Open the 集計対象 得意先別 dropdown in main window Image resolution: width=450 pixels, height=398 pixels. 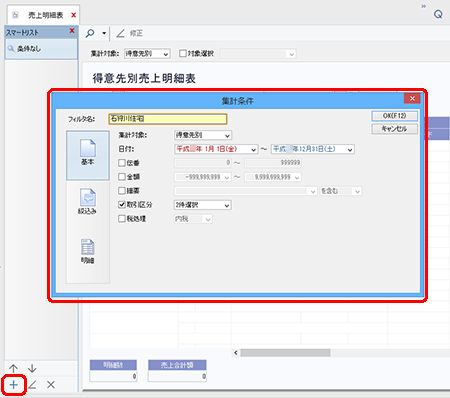[147, 53]
